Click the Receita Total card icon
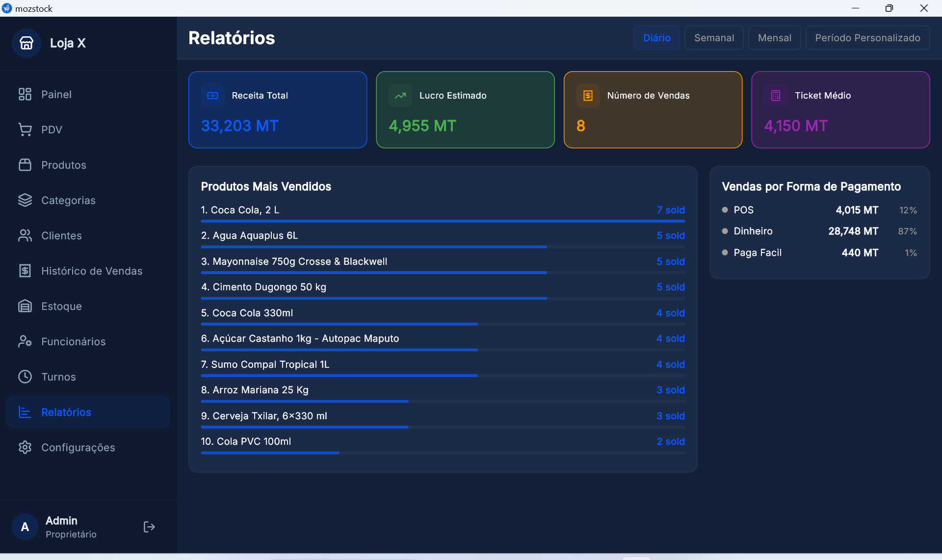Image resolution: width=942 pixels, height=560 pixels. click(x=212, y=96)
